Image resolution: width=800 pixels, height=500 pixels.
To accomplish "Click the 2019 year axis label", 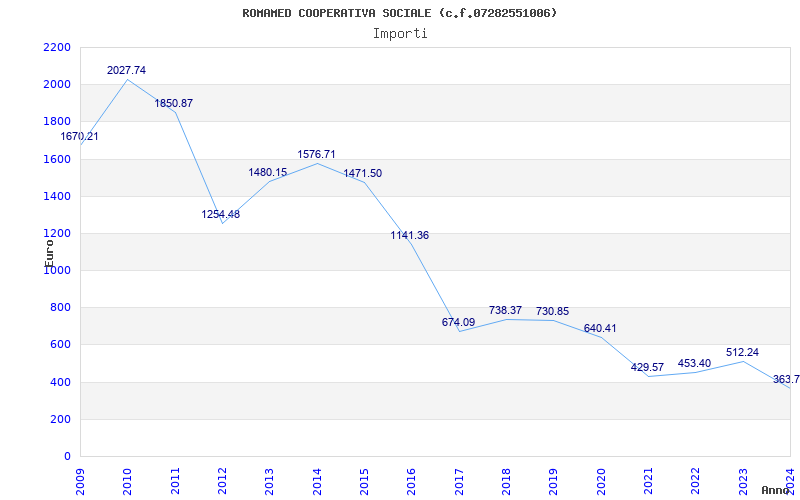I will [x=554, y=481].
